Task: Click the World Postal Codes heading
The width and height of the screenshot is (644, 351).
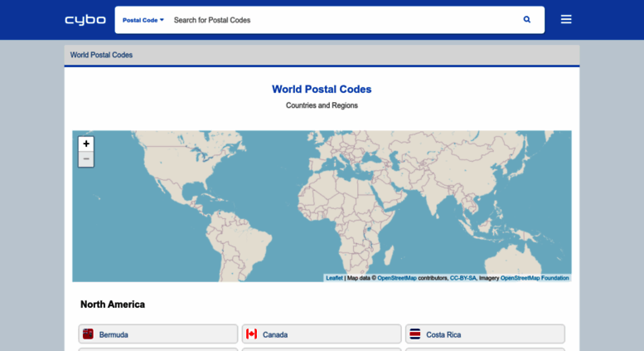Action: click(322, 89)
